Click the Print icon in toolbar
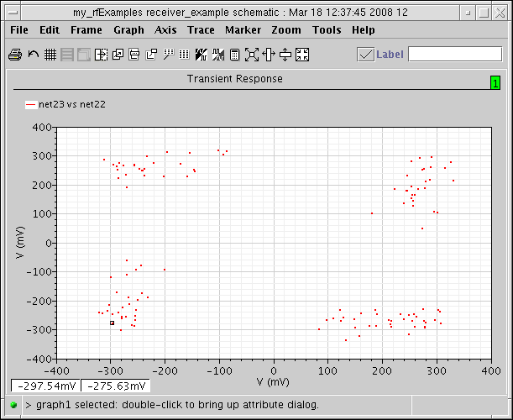Viewport: 513px width, 420px height. tap(15, 55)
